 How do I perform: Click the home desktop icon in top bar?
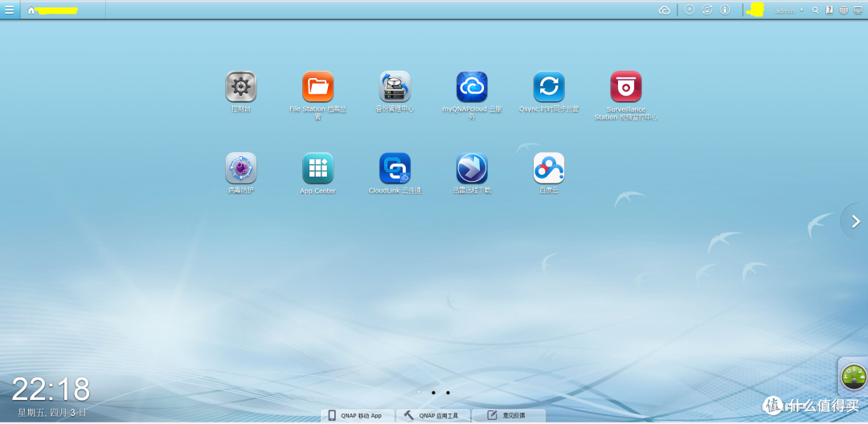tap(31, 10)
